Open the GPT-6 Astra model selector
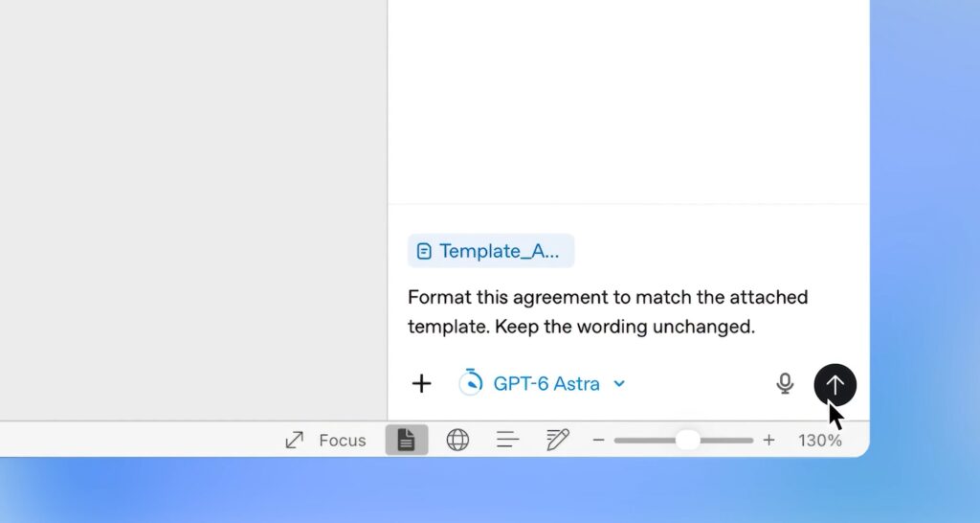Viewport: 980px width, 523px height. coord(543,383)
